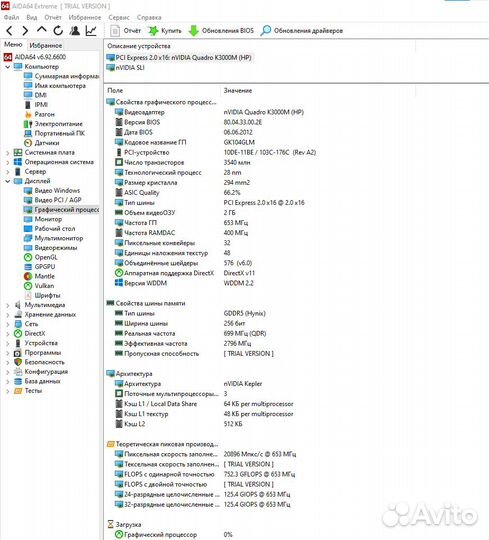Open the GPGPU tree item
This screenshot has width=489, height=540.
[39, 267]
